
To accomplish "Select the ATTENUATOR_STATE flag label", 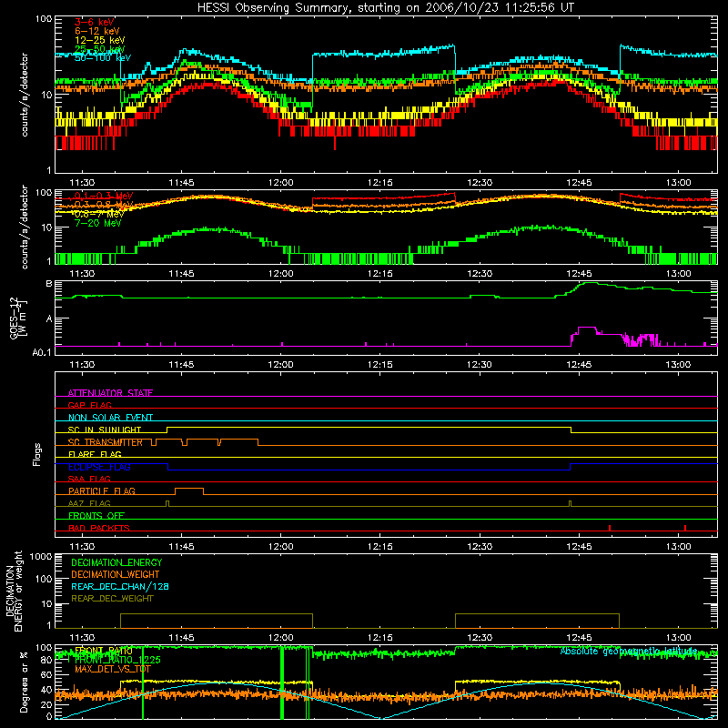I will coord(110,393).
